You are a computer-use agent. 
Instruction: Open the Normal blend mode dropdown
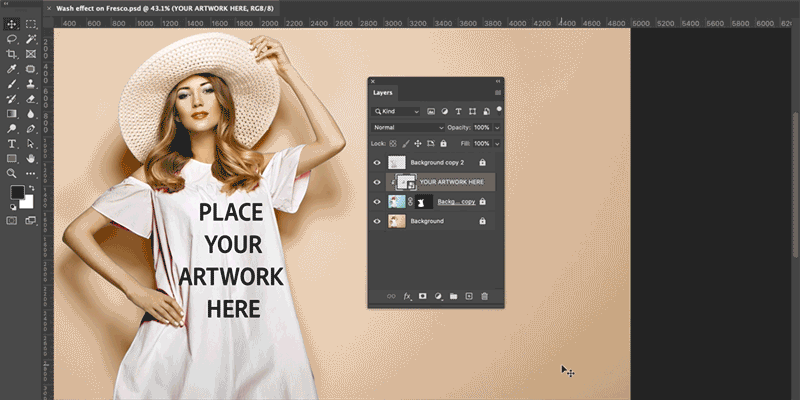click(408, 128)
